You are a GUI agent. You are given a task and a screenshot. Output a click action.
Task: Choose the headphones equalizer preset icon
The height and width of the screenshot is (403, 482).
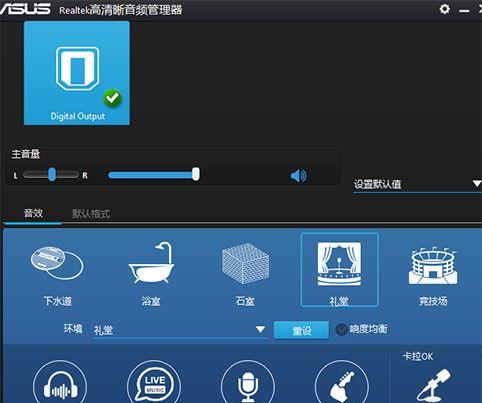pos(60,383)
